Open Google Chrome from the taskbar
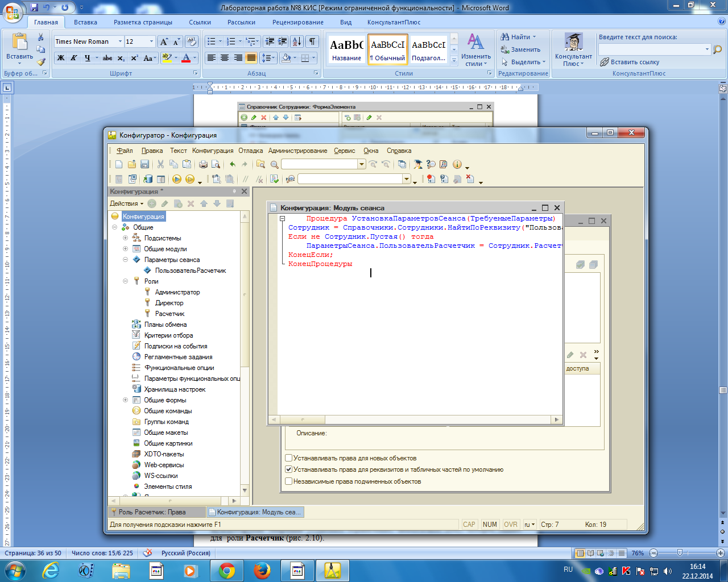 [x=227, y=571]
